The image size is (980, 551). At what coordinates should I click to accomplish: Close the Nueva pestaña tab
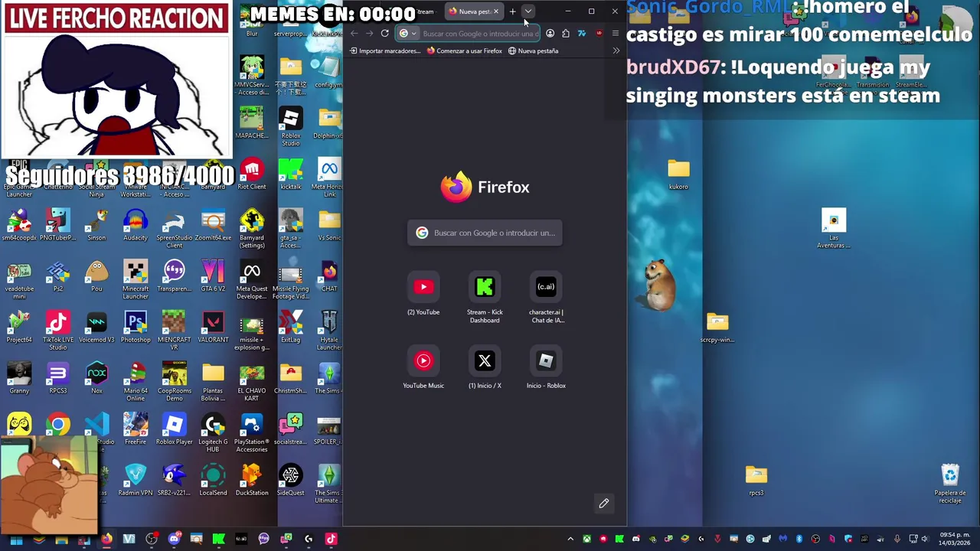(495, 11)
